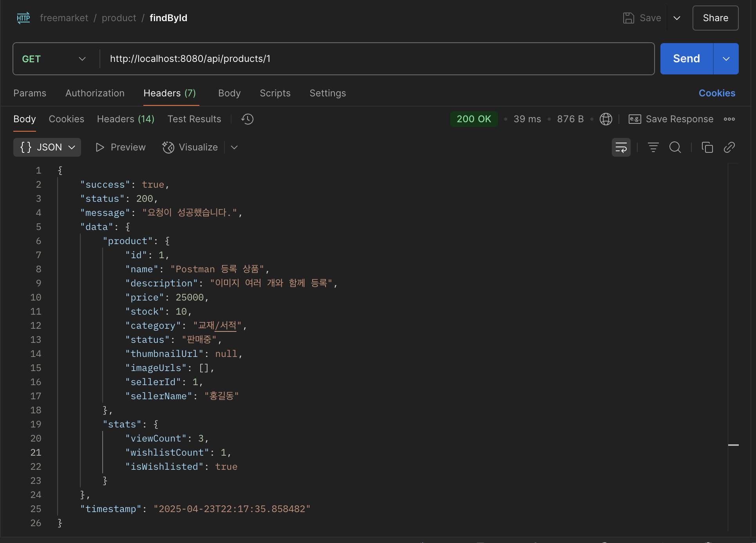This screenshot has height=543, width=756.
Task: Click the copy link icon
Action: (x=729, y=147)
